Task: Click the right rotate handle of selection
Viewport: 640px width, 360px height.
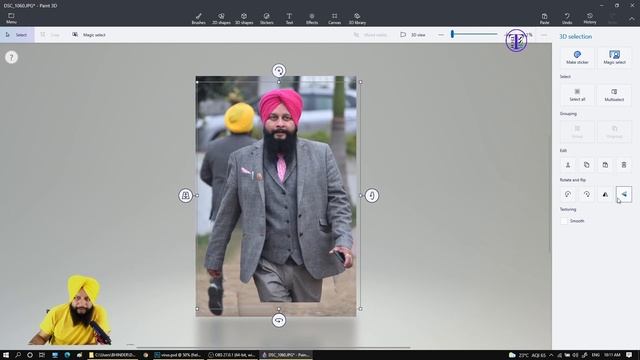Action: coord(371,196)
